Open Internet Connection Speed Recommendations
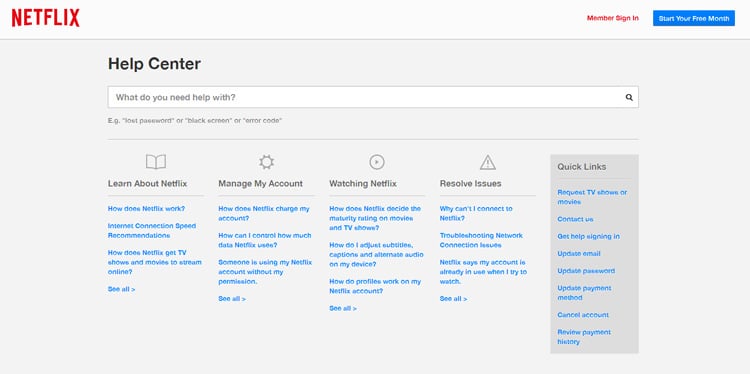 click(152, 231)
